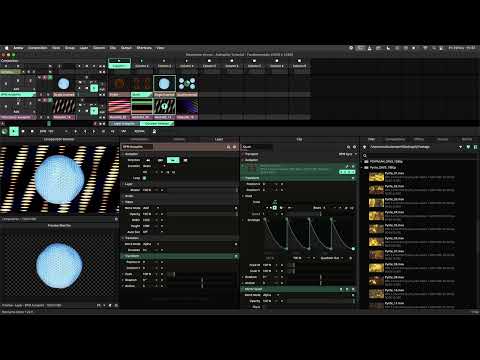Enable the highlighted green Autopilot option
The image size is (480, 360).
pyautogui.click(x=173, y=160)
